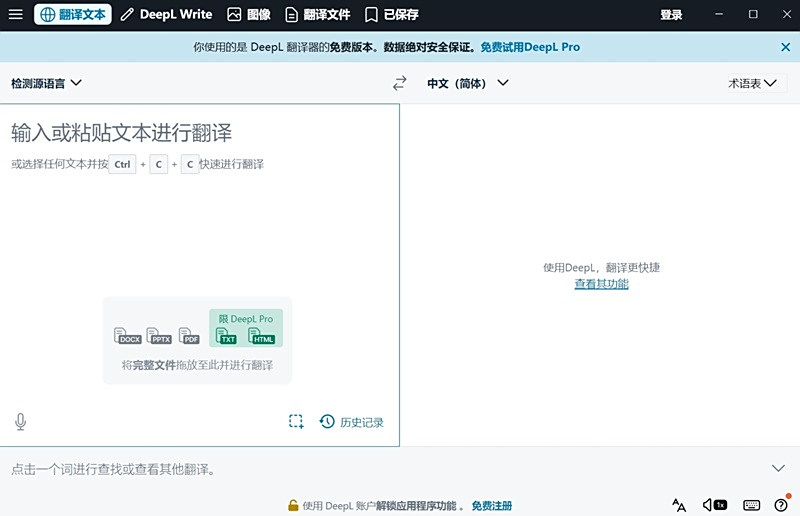
Task: Activate the screen capture selection icon
Action: click(296, 421)
